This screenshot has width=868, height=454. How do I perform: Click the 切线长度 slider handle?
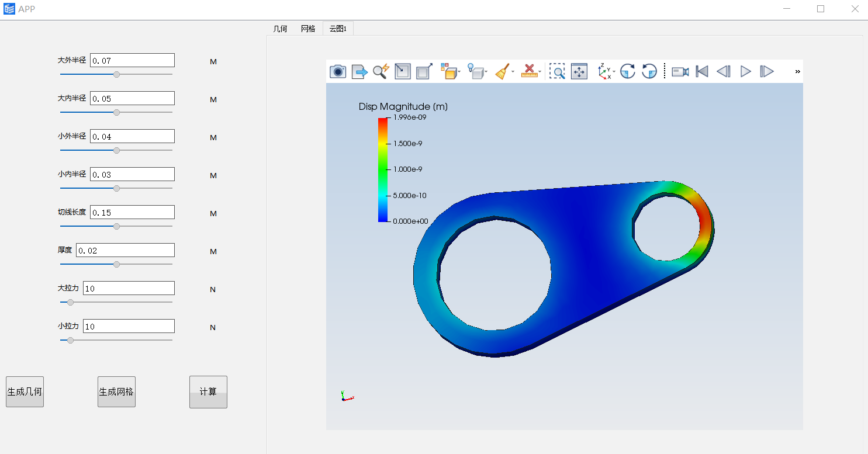116,226
